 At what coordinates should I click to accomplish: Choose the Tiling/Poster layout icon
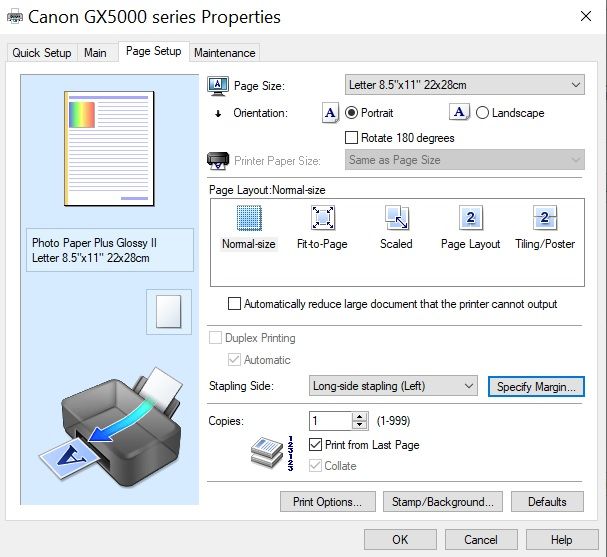pos(545,218)
